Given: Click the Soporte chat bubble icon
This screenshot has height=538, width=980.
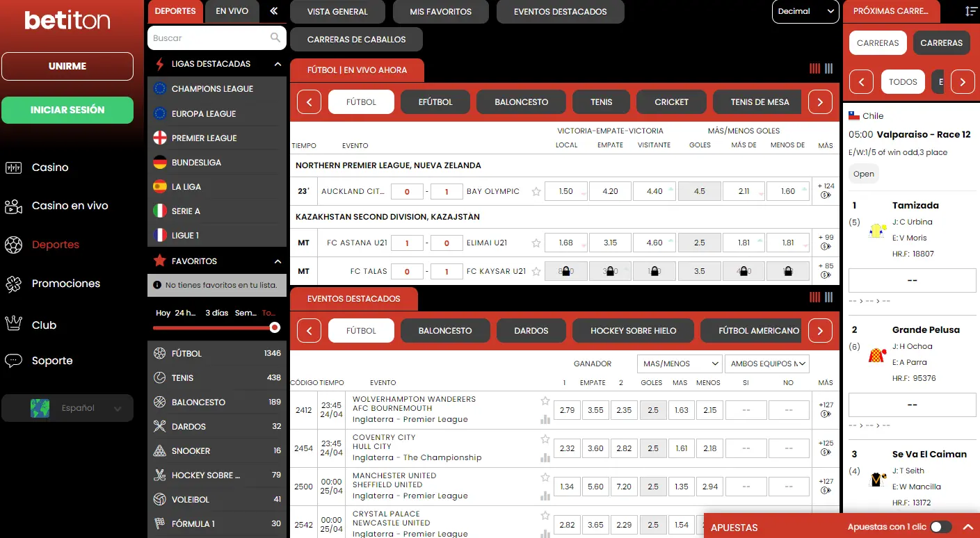Looking at the screenshot, I should pyautogui.click(x=13, y=361).
